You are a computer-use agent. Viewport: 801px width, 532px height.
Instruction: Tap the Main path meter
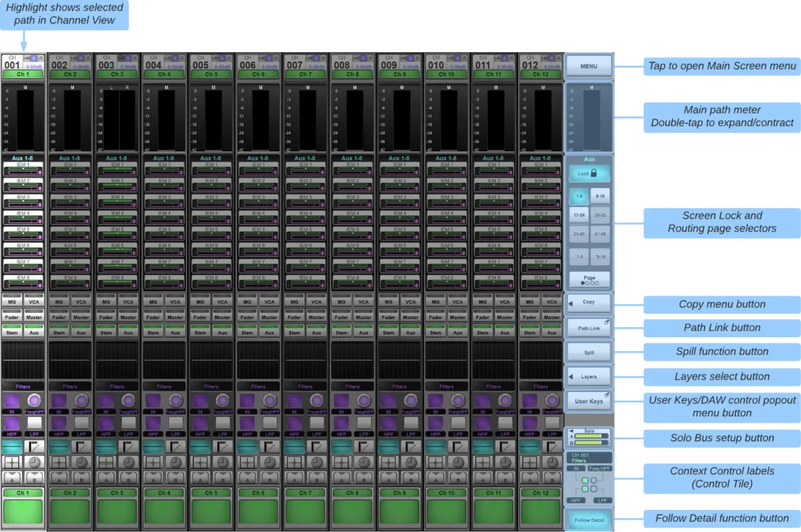[588, 117]
